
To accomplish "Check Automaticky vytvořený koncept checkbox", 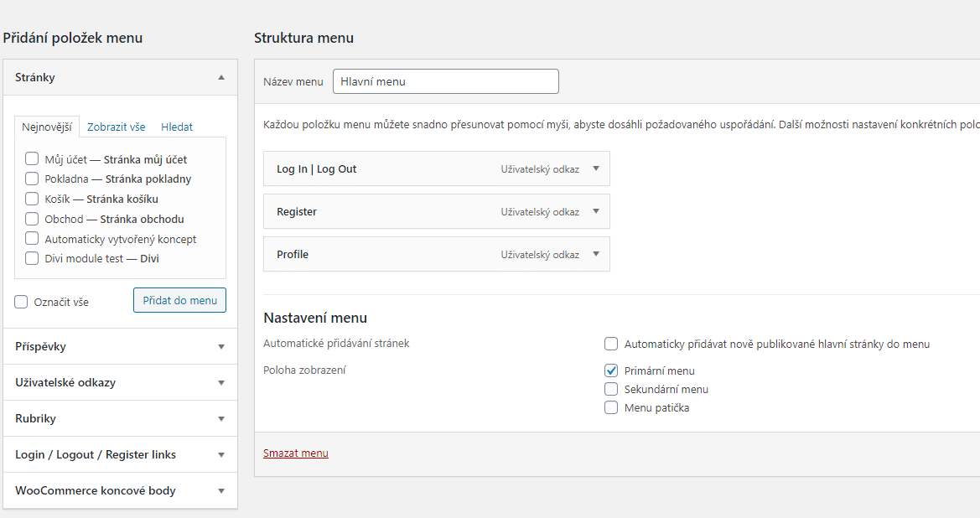I will pyautogui.click(x=32, y=238).
